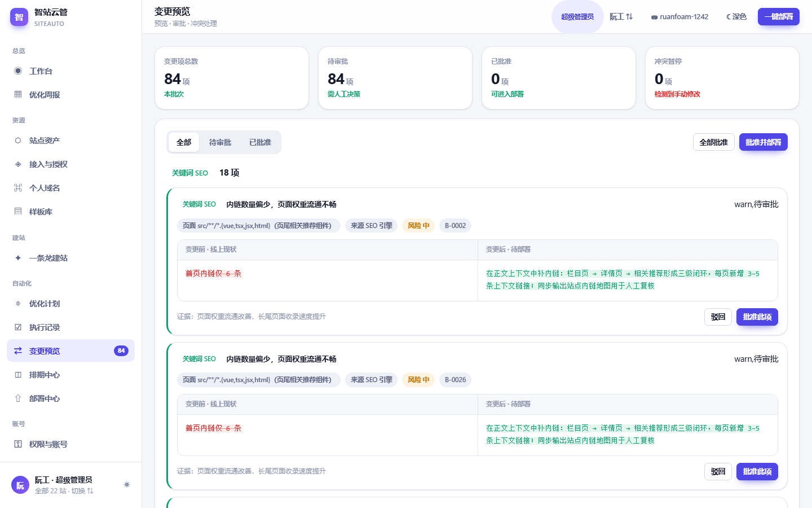Click the 全部批准 button
This screenshot has width=812, height=508.
point(714,142)
